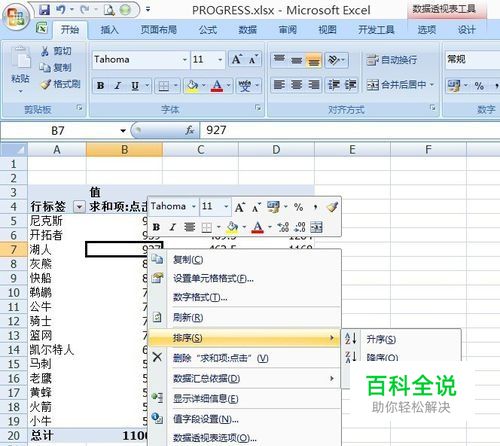
Task: Align text left in ribbon
Action: click(279, 85)
